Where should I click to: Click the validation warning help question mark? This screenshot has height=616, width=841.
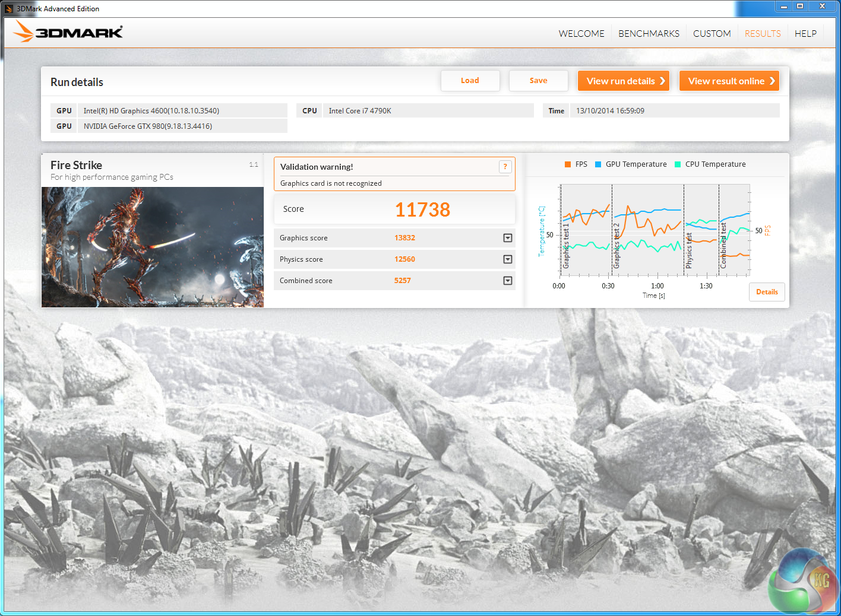(505, 167)
